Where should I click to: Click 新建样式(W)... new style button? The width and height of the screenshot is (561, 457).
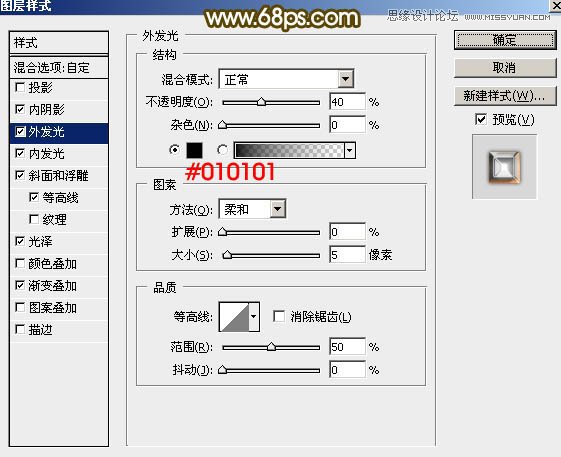click(x=505, y=96)
